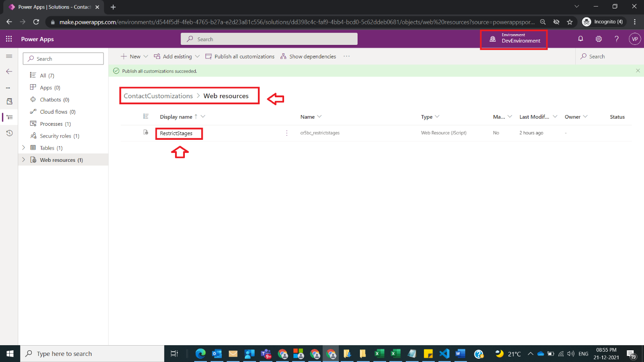Reload the browser page
The height and width of the screenshot is (362, 644).
click(36, 22)
